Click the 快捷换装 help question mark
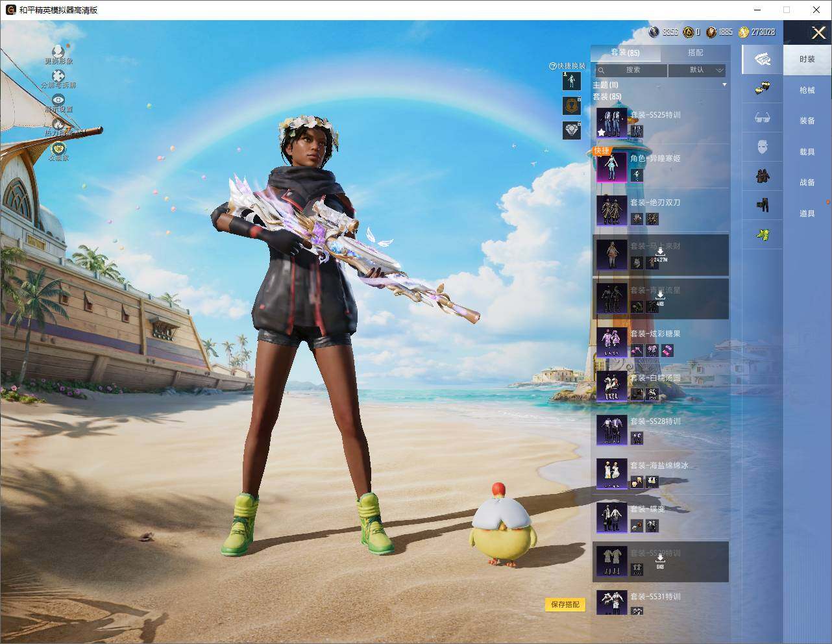Screen dimensions: 832x644 (x=553, y=66)
